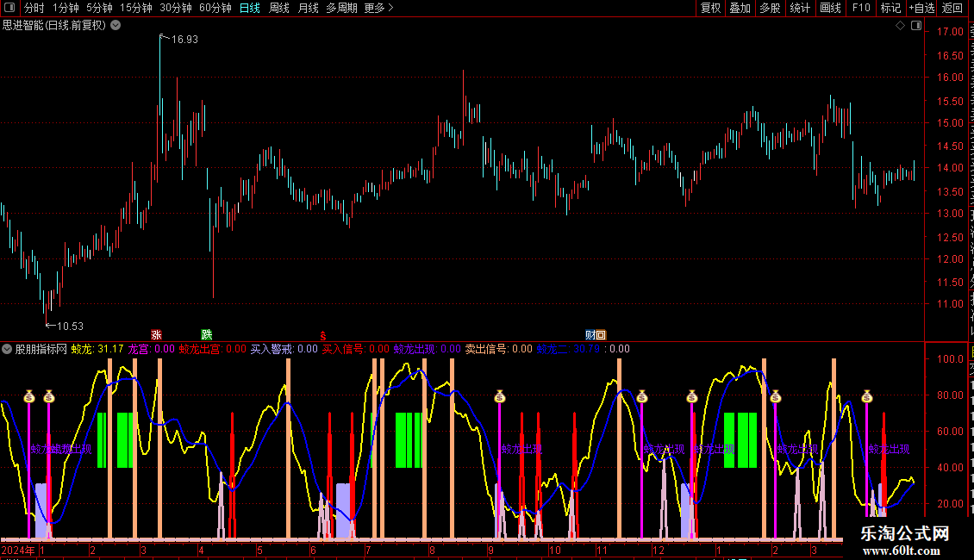Screen dimensions: 974x560
Task: Click the 返回 back button
Action: coord(952,8)
